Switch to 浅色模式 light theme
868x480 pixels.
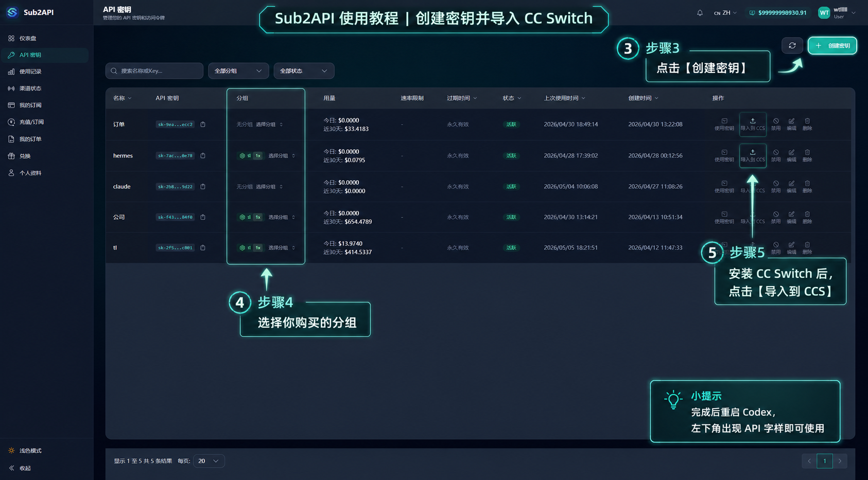[x=25, y=451]
